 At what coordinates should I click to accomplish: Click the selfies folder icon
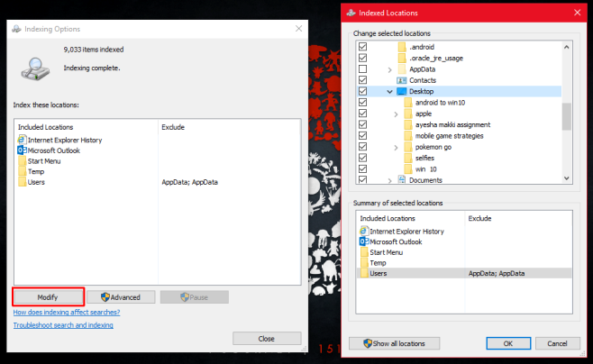[407, 158]
